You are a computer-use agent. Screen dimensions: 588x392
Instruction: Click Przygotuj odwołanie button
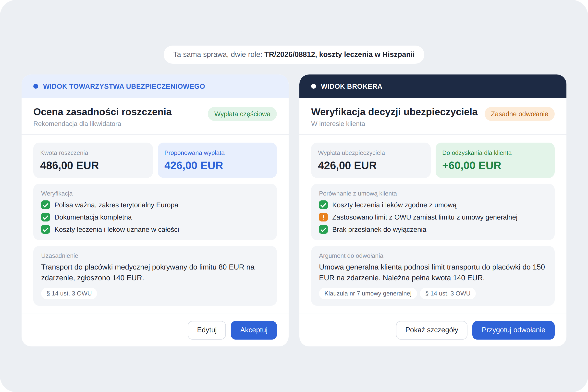click(x=513, y=330)
